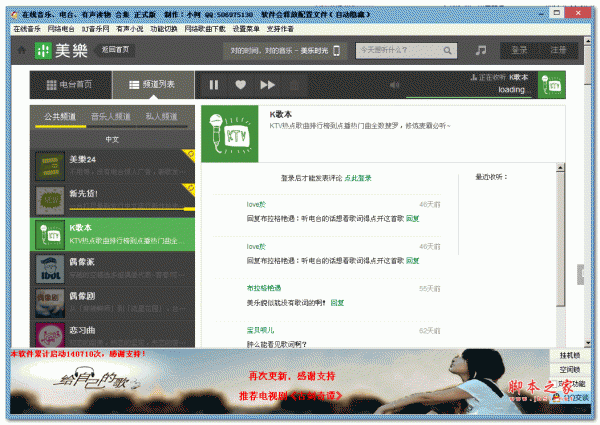This screenshot has width=600, height=425.
Task: Click the 登录 login button in header
Action: (x=519, y=50)
